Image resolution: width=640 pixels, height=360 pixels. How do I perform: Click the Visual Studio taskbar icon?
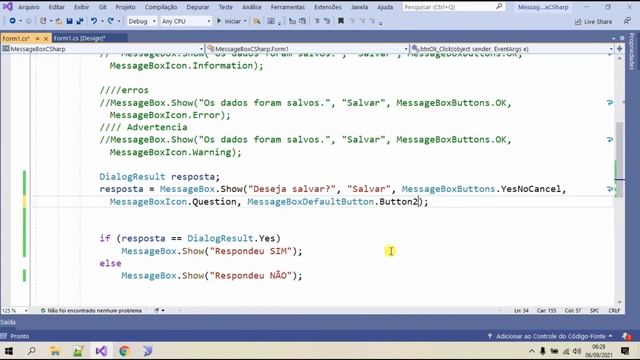[x=101, y=351]
